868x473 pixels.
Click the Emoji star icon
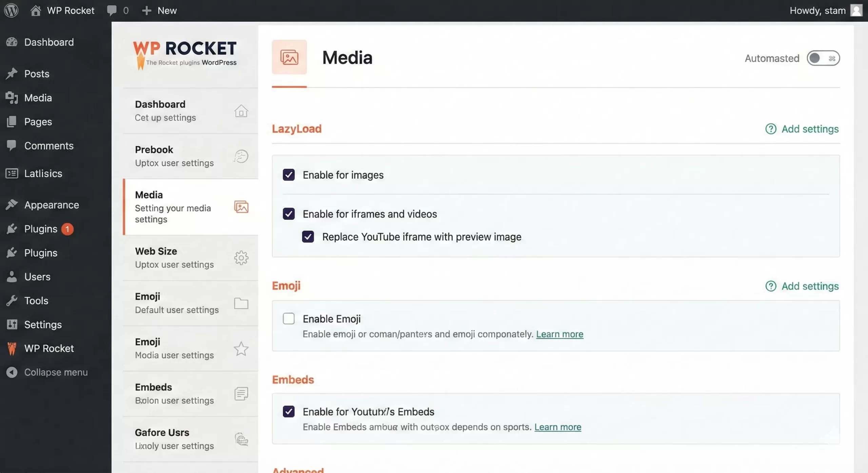[241, 349]
